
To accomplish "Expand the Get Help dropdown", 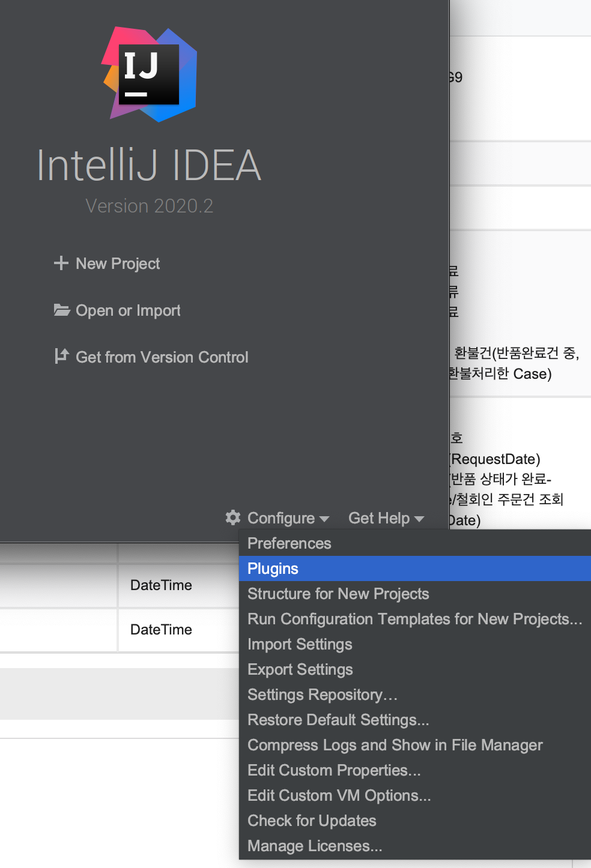I will (x=386, y=518).
